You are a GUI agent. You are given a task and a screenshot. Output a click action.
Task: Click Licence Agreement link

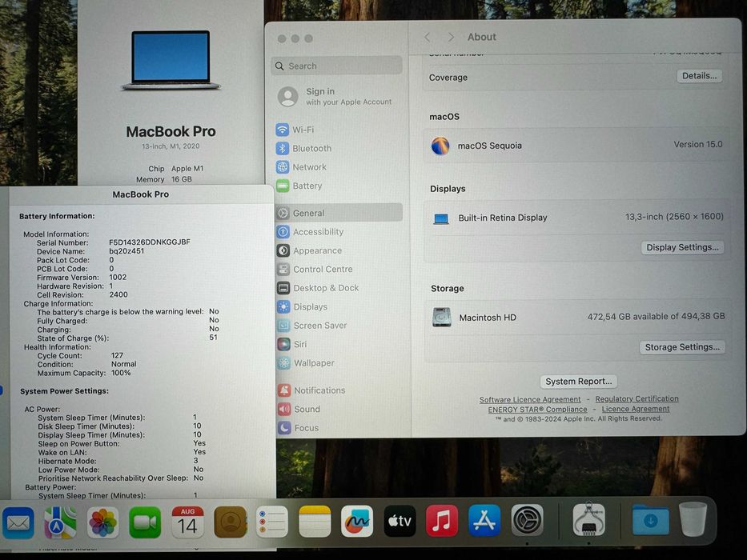click(x=636, y=409)
